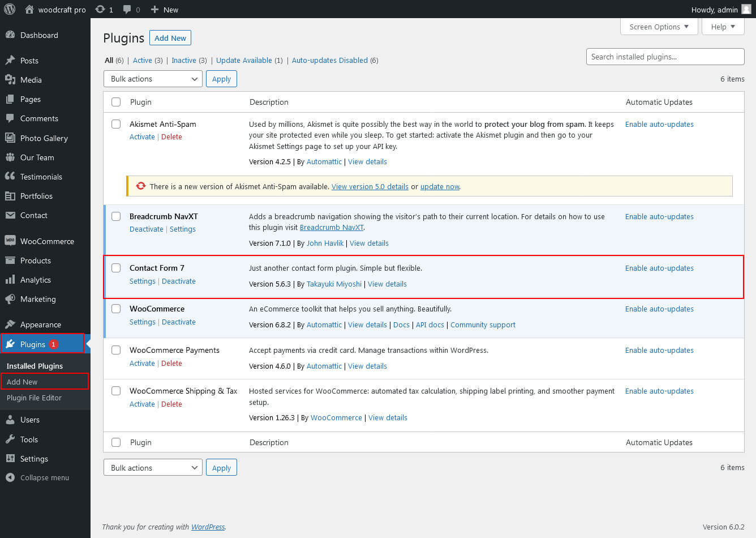The image size is (756, 538).
Task: Click update now for Akismet
Action: coord(440,186)
